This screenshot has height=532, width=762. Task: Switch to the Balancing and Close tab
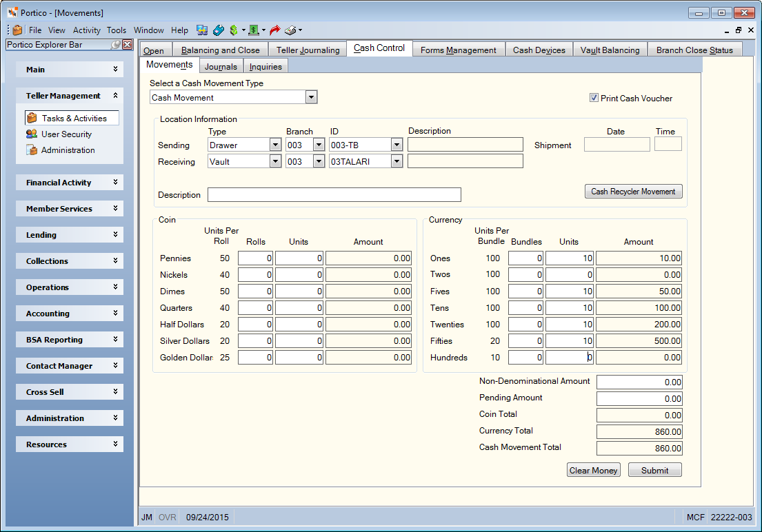[x=220, y=50]
